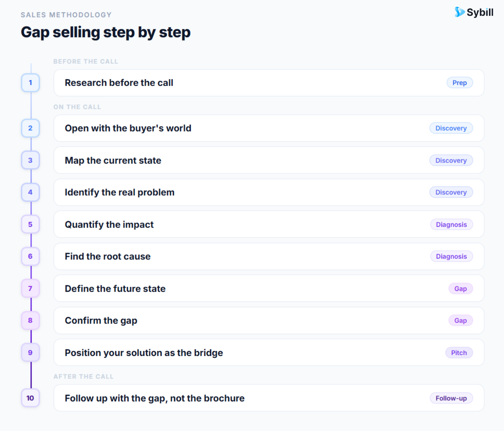Select Gap tag on "Define the future state"

coord(460,289)
